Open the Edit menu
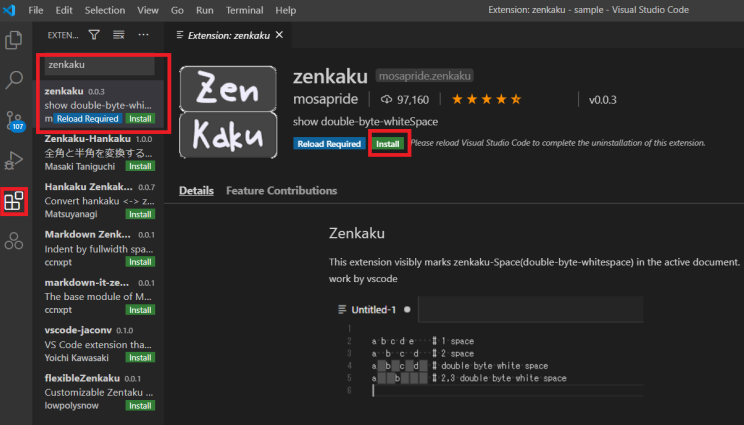 click(64, 10)
